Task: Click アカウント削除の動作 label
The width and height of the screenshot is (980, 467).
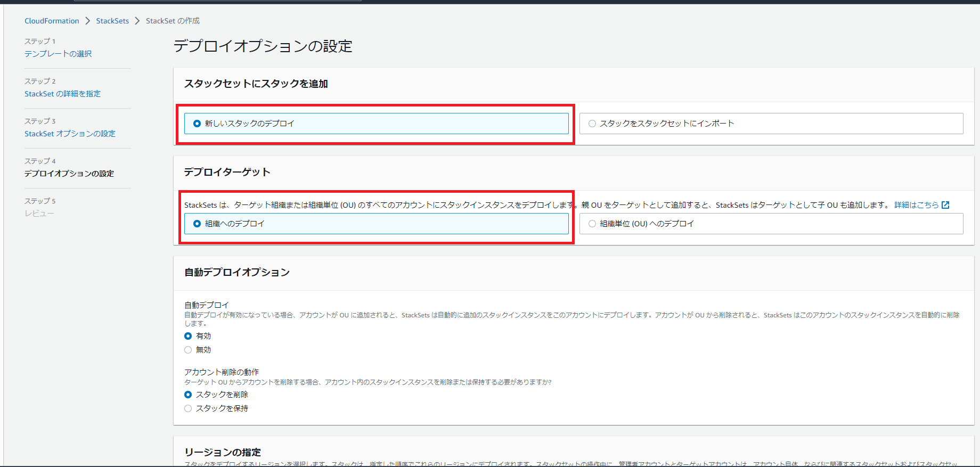Action: point(222,372)
